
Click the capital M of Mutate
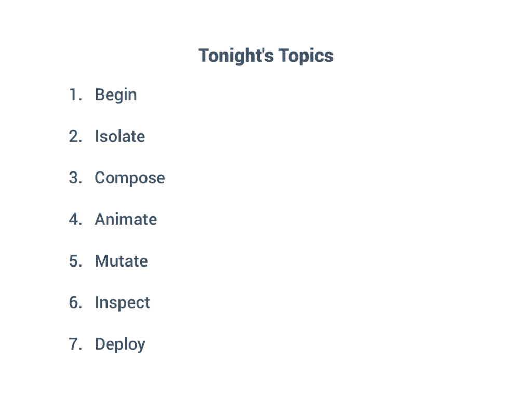coord(101,261)
